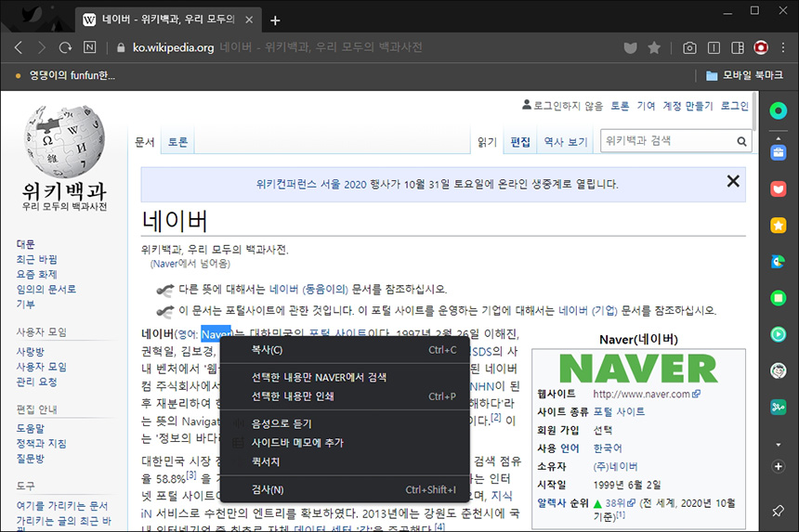The image size is (799, 532).
Task: Select the 문서 tab
Action: click(x=145, y=142)
